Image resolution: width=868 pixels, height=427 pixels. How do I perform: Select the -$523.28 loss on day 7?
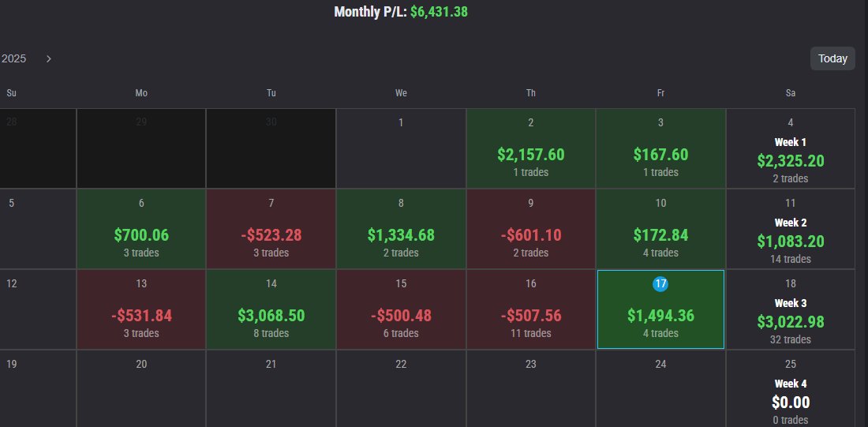[x=271, y=235]
